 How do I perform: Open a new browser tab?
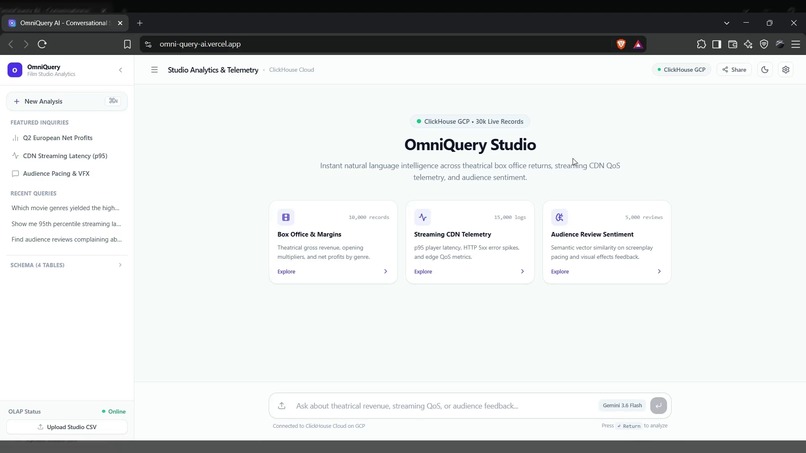click(139, 23)
